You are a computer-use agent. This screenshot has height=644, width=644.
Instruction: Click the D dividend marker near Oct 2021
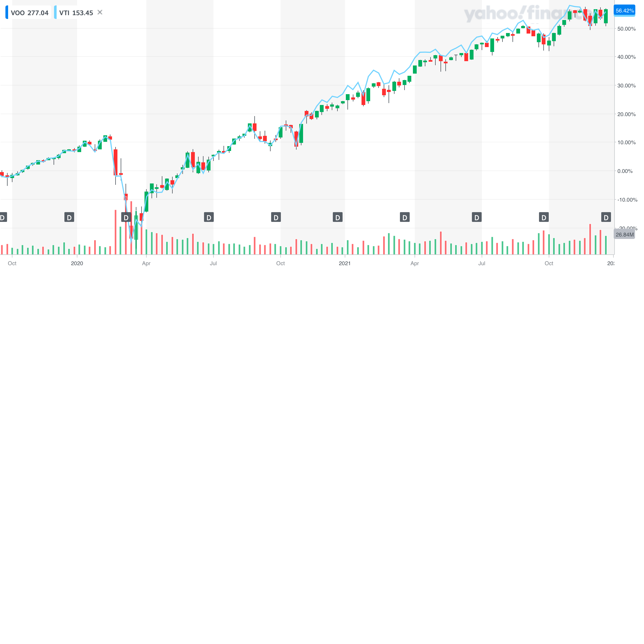pyautogui.click(x=544, y=217)
